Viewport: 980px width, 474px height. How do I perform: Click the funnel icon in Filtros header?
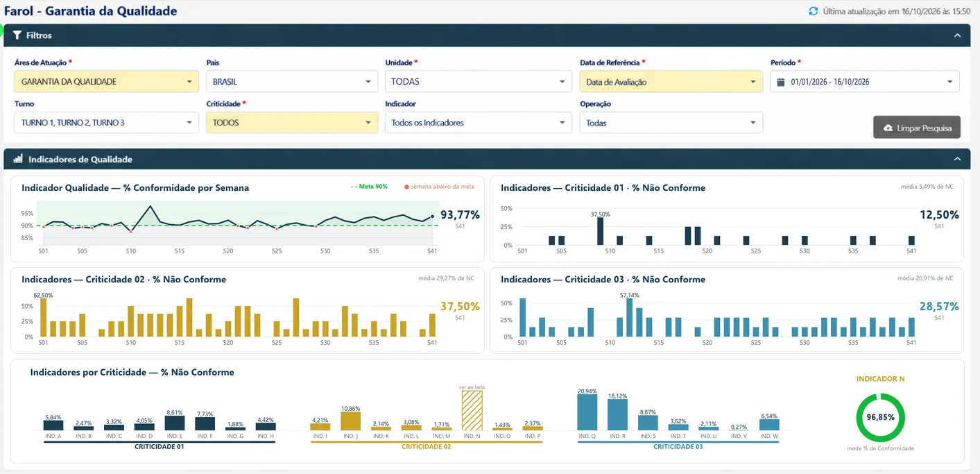tap(17, 35)
